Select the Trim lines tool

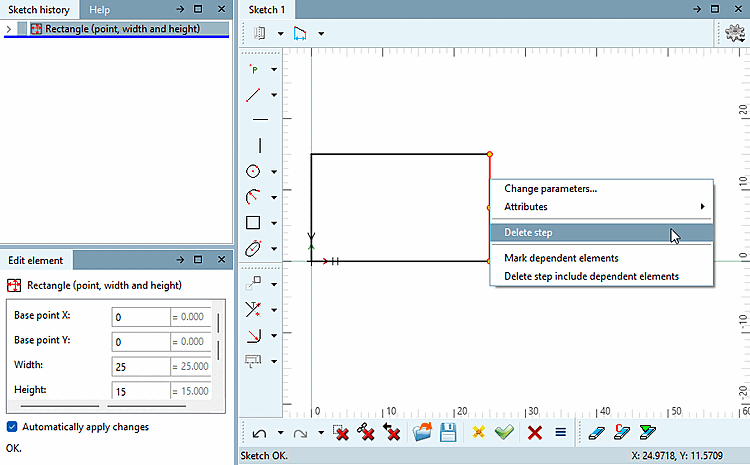pyautogui.click(x=254, y=310)
